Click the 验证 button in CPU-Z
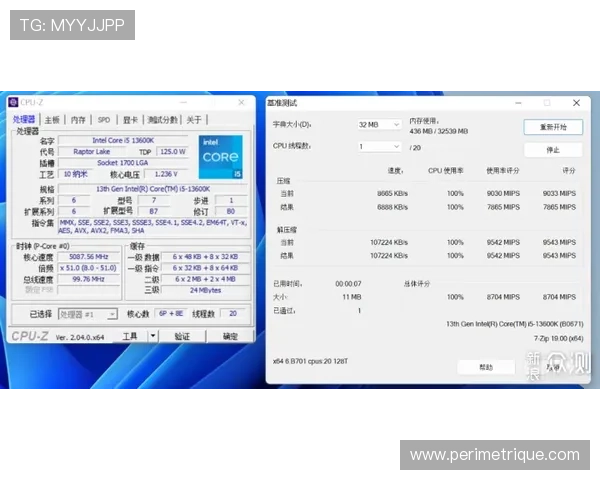Viewport: 600px width, 480px height. [182, 336]
